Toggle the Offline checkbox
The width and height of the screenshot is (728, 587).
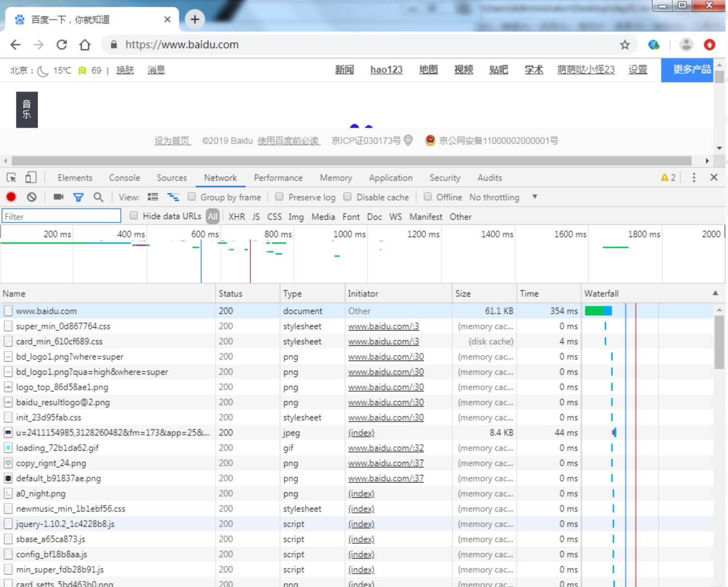[427, 196]
